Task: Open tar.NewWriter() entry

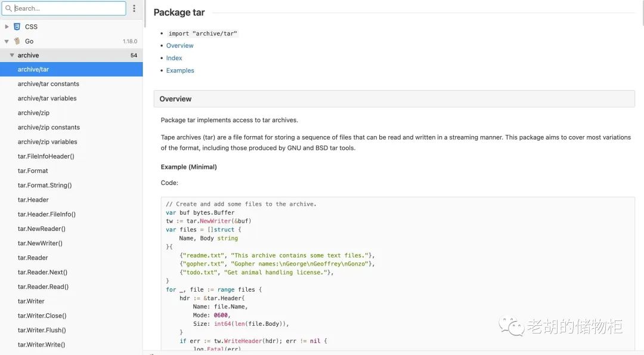Action: [x=72, y=243]
